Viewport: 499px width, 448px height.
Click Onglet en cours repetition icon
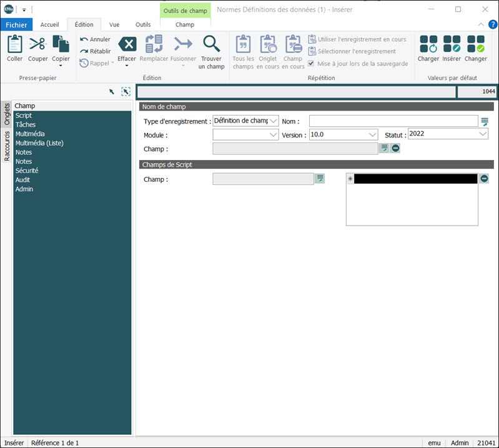click(268, 44)
